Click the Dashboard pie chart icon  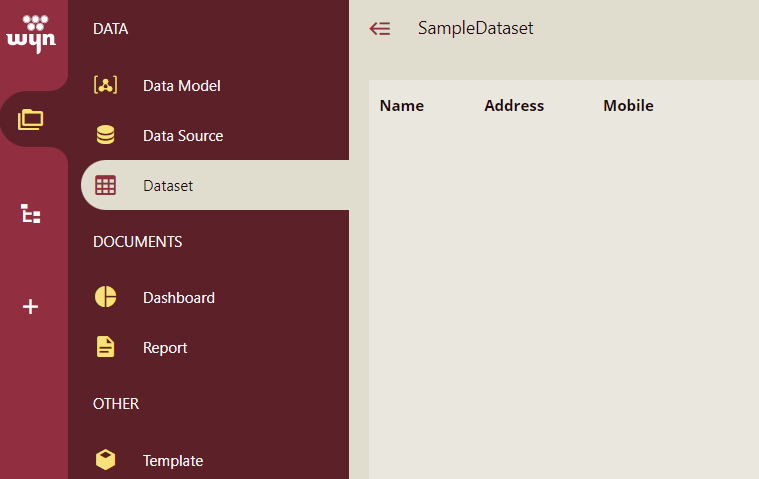pos(105,298)
